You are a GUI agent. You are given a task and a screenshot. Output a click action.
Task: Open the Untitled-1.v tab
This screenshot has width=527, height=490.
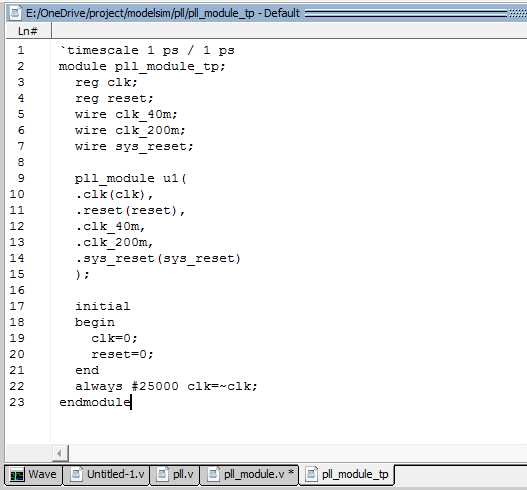[x=107, y=475]
